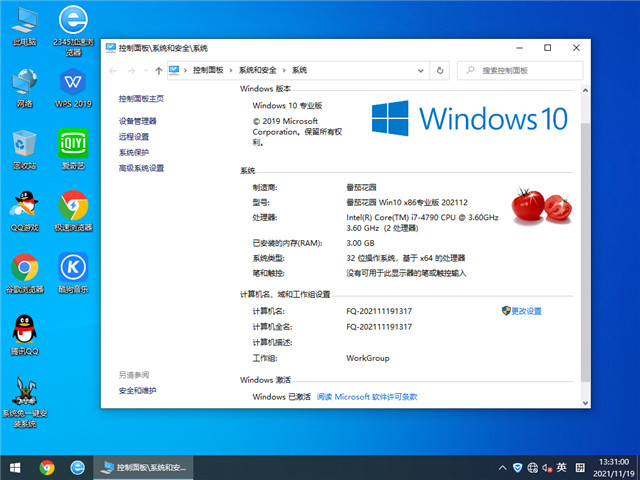Click the 控制面板 taskbar window button

click(143, 468)
